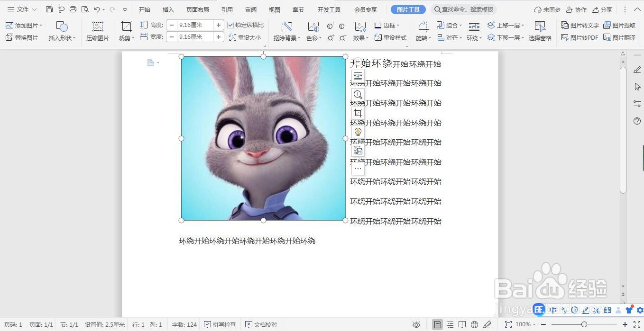
Task: Click the zoom in plus button
Action: pyautogui.click(x=625, y=324)
